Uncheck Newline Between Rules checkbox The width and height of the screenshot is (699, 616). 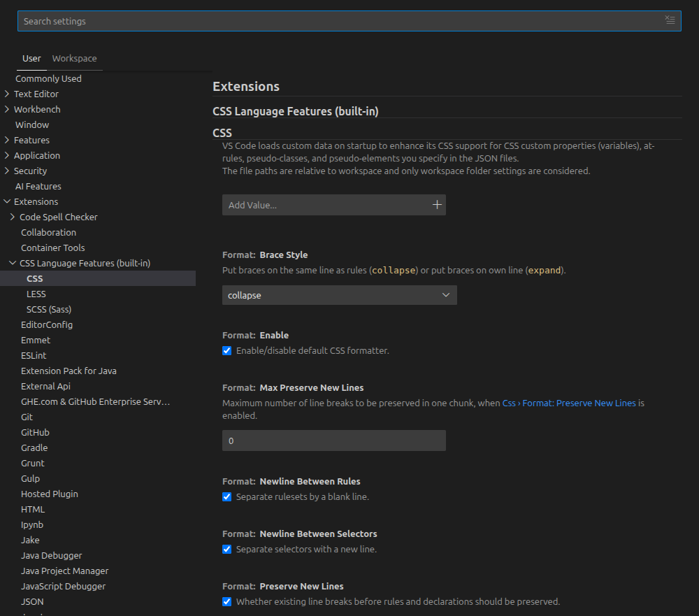[227, 497]
